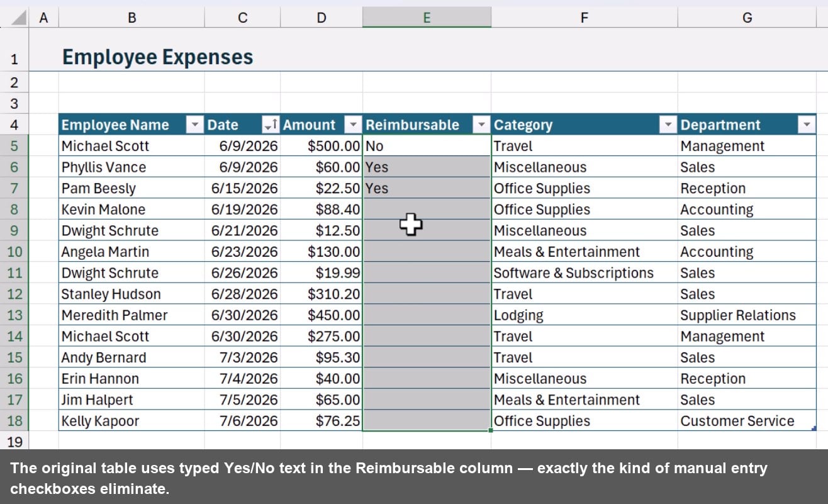828x504 pixels.
Task: Select the Kevin Malone name cell
Action: pos(131,210)
